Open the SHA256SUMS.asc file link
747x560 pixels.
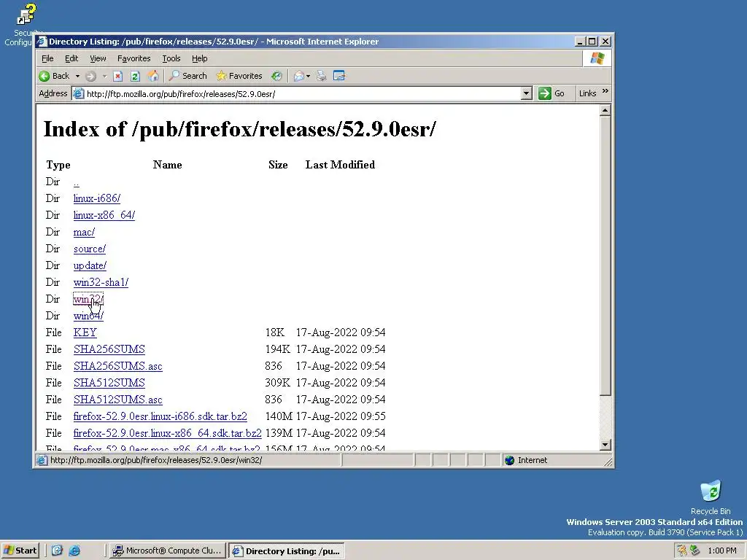[117, 366]
